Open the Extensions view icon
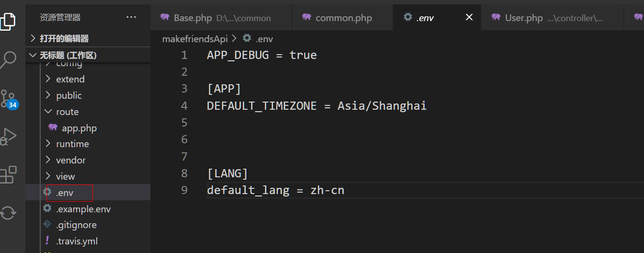 (x=8, y=174)
